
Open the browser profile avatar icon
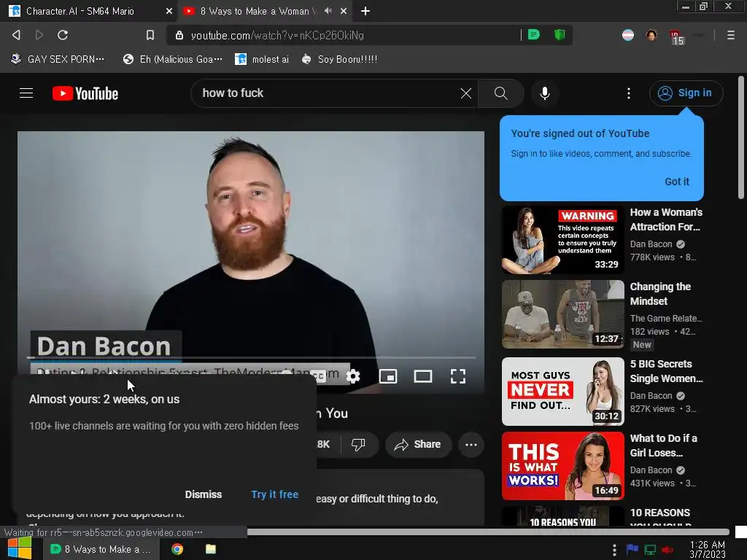[651, 35]
